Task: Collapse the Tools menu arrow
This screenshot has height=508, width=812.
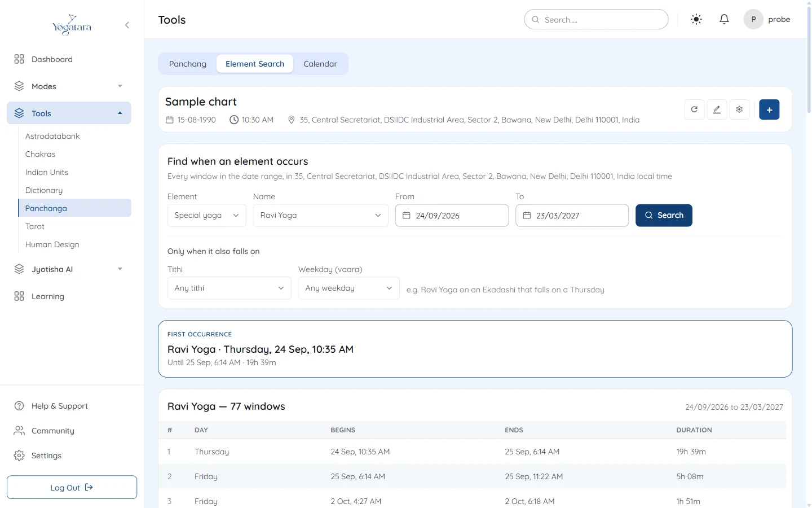Action: (x=120, y=113)
